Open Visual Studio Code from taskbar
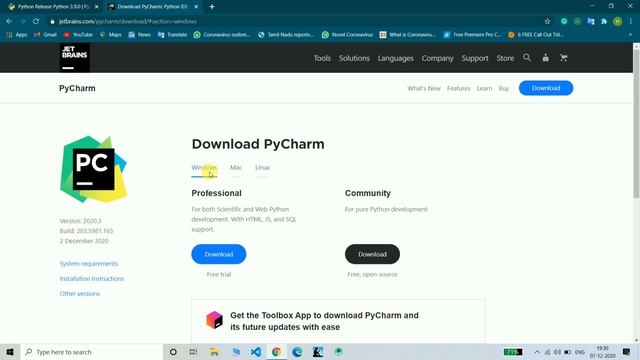The height and width of the screenshot is (360, 640). pos(256,352)
